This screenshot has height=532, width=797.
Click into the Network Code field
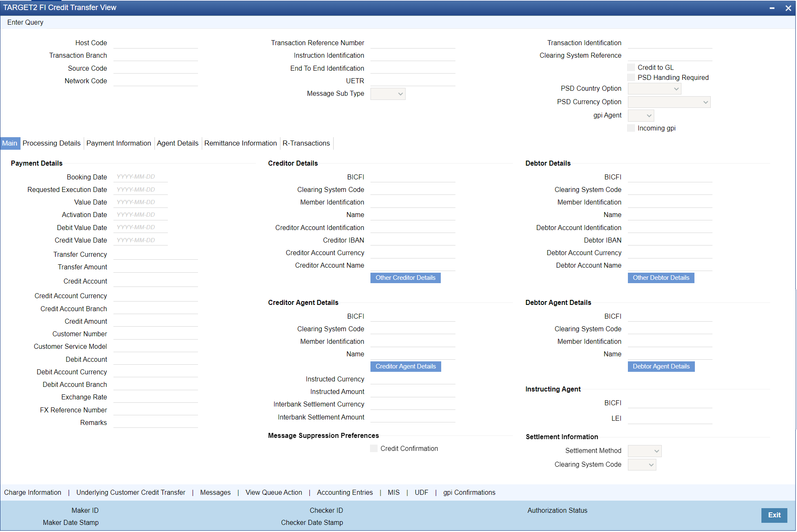pyautogui.click(x=156, y=81)
